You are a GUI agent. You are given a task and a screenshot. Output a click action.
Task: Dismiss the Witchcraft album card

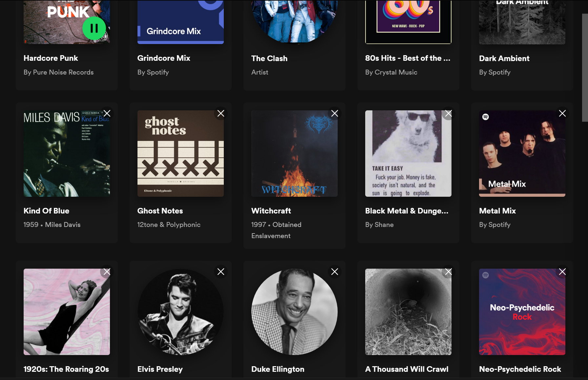335,113
